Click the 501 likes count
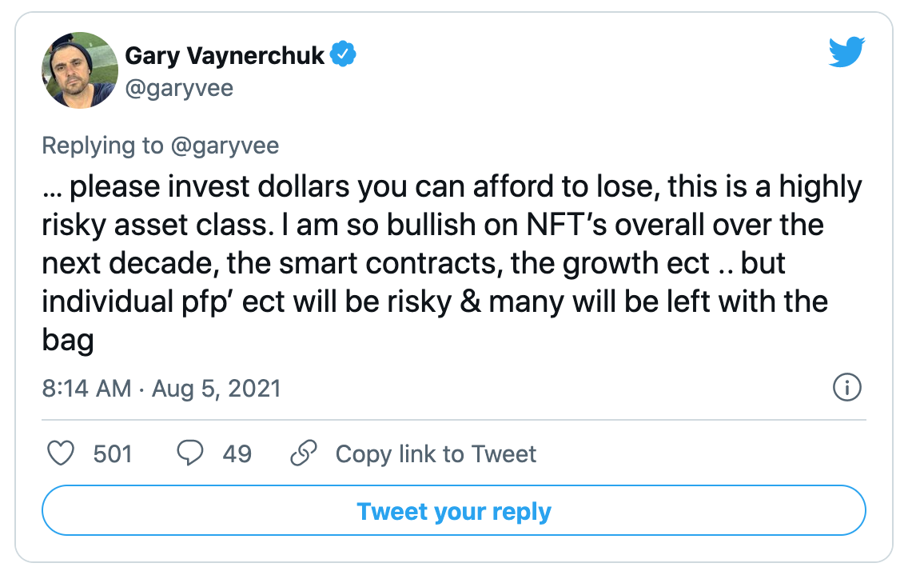This screenshot has width=924, height=571. pyautogui.click(x=112, y=453)
